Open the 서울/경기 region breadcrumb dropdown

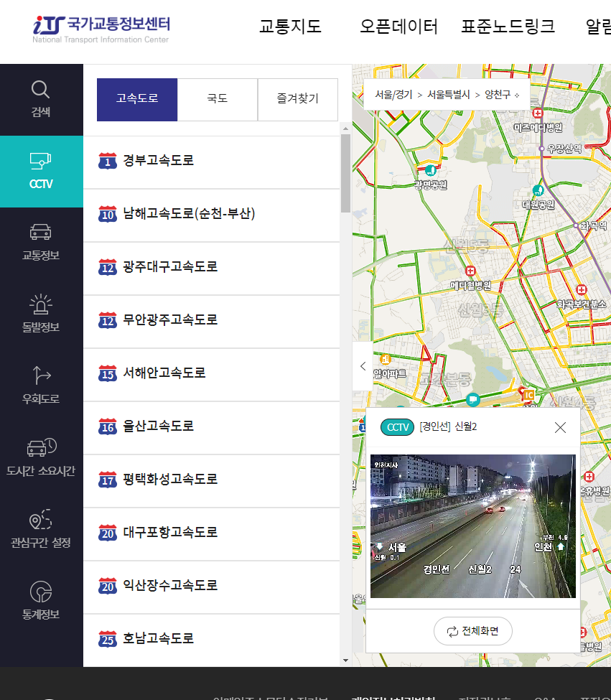tap(393, 95)
